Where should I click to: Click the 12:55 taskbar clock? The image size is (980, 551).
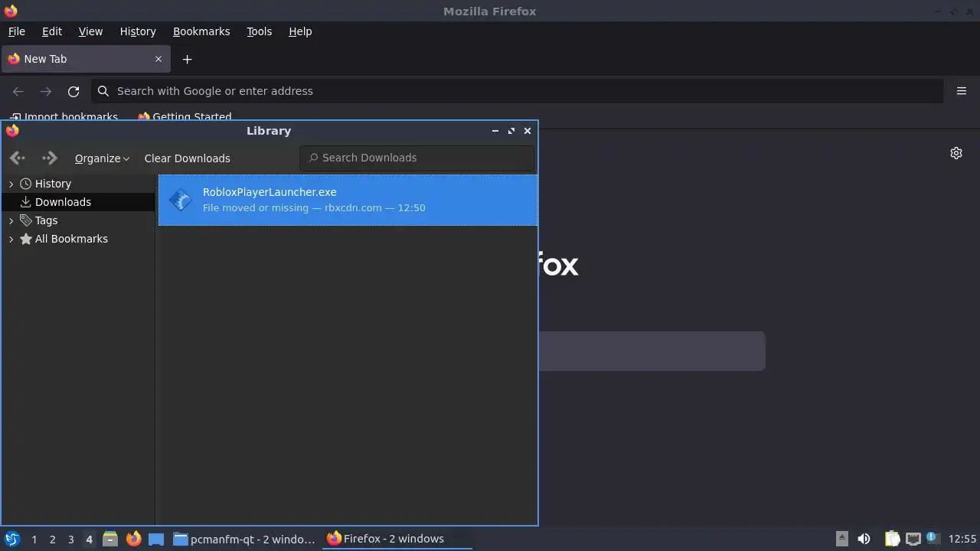click(962, 539)
